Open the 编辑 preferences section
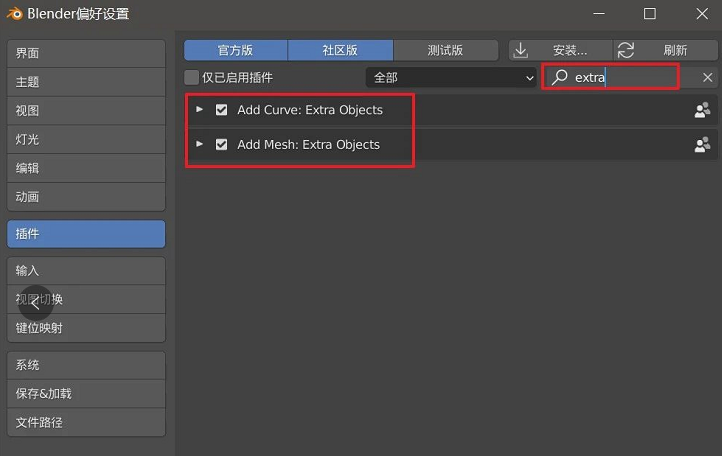Image resolution: width=722 pixels, height=456 pixels. tap(86, 168)
